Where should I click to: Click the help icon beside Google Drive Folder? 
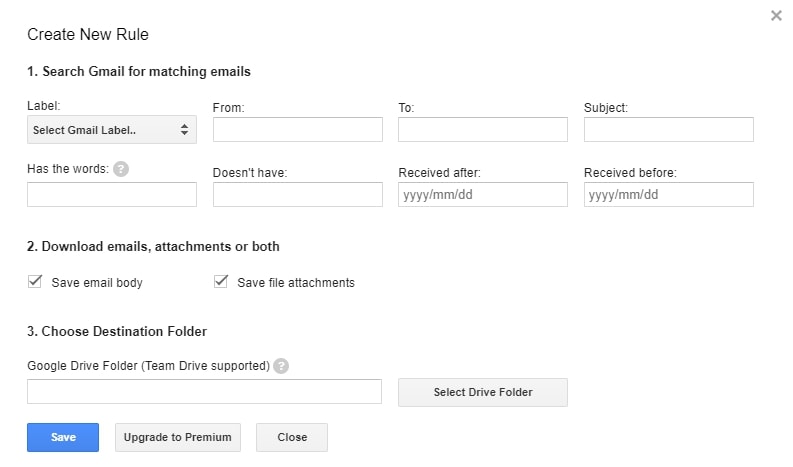(281, 366)
